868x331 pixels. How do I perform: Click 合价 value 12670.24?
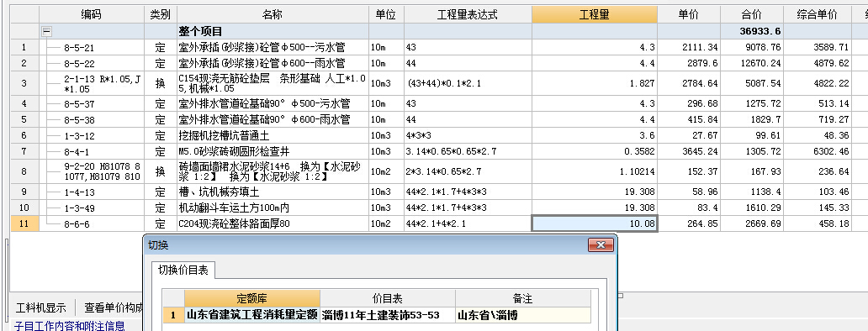(761, 64)
